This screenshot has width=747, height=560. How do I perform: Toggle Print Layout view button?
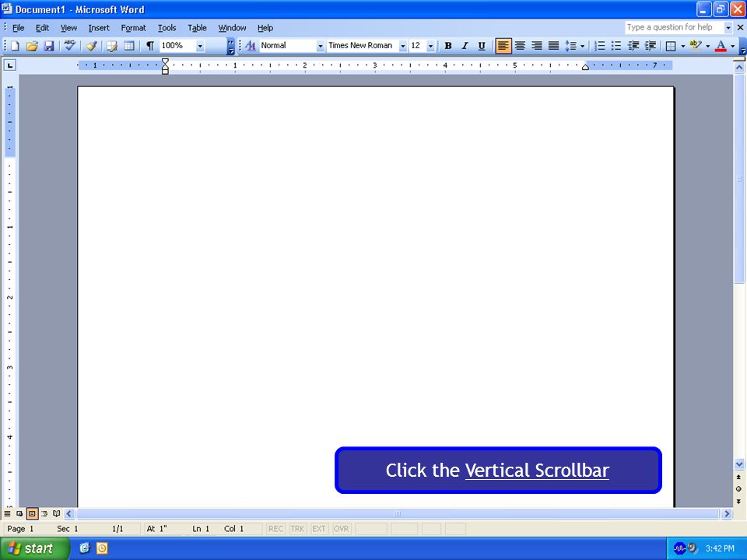(32, 513)
